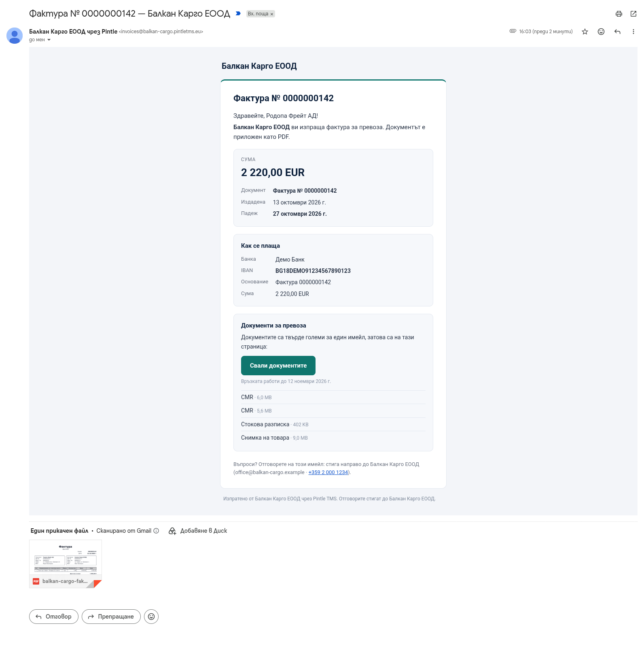Star this message from Балкан Карго
The image size is (644, 653).
pos(585,32)
